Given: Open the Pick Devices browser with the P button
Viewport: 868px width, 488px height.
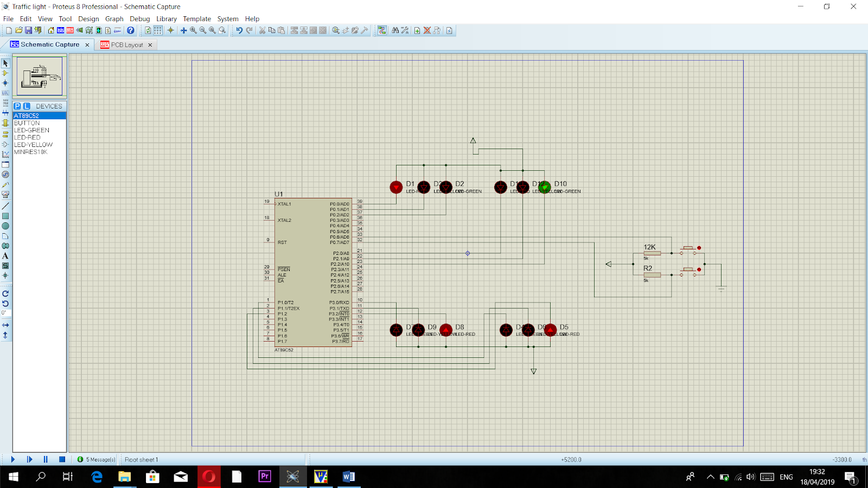Looking at the screenshot, I should tap(17, 106).
